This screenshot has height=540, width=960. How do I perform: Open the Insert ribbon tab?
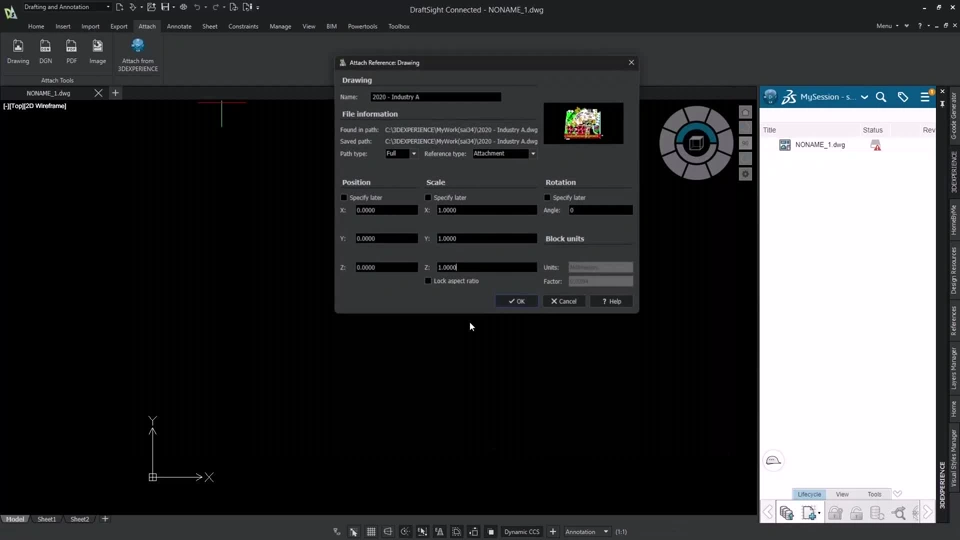click(x=62, y=26)
